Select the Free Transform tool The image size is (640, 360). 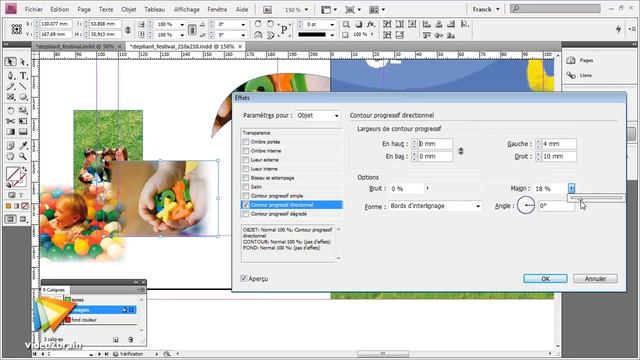23,121
